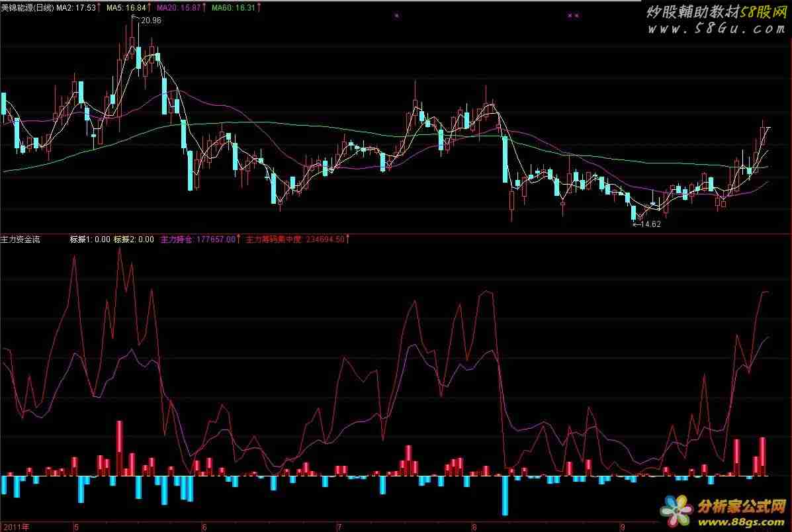
Task: Click the 14.62 low price label
Action: 650,224
